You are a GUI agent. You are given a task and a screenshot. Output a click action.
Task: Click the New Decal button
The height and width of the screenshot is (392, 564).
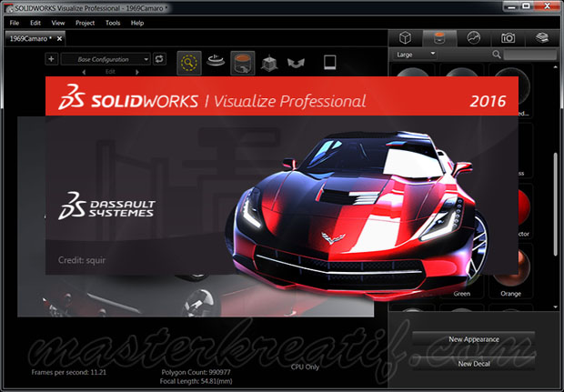(474, 364)
